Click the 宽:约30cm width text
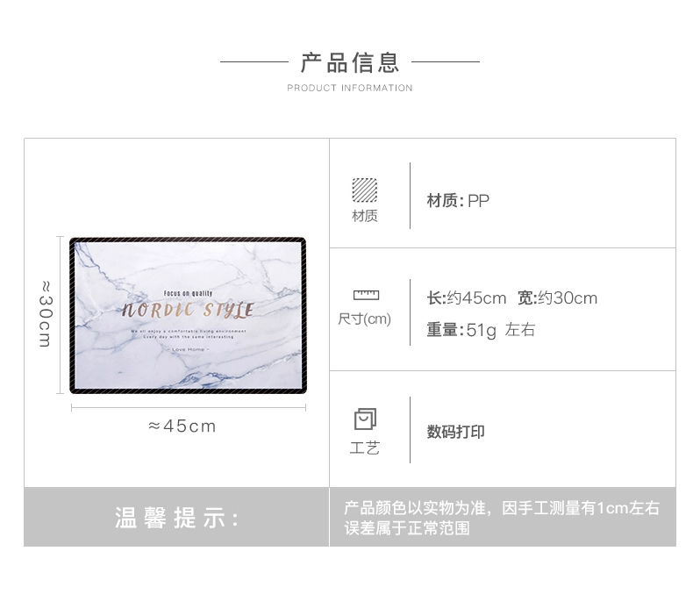The image size is (693, 616). [557, 298]
